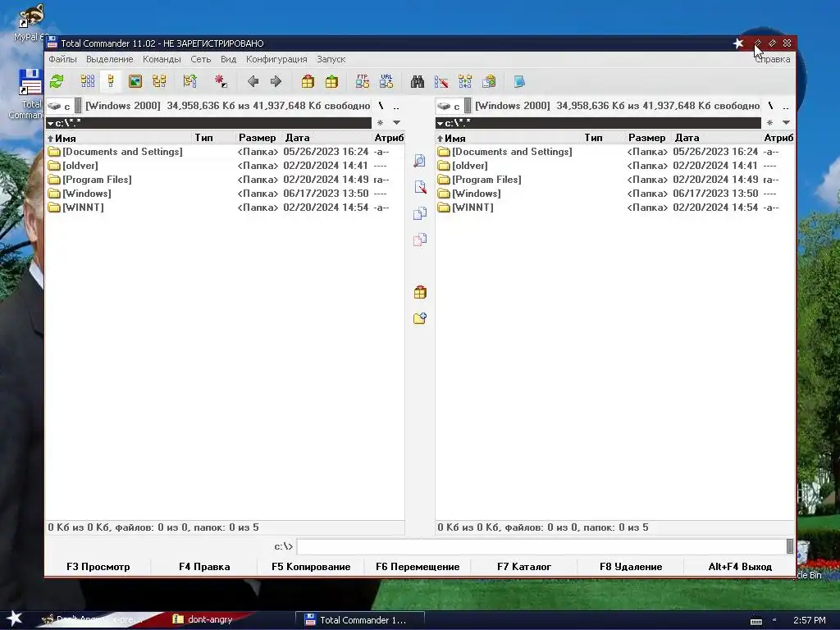Click the command line input field
Screen dimensions: 840x630
click(x=541, y=546)
